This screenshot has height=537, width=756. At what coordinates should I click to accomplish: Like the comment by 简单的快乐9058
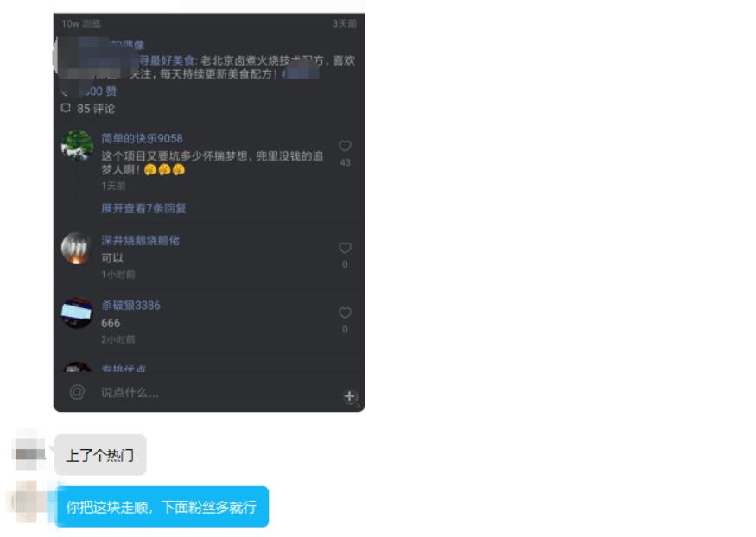click(x=345, y=146)
